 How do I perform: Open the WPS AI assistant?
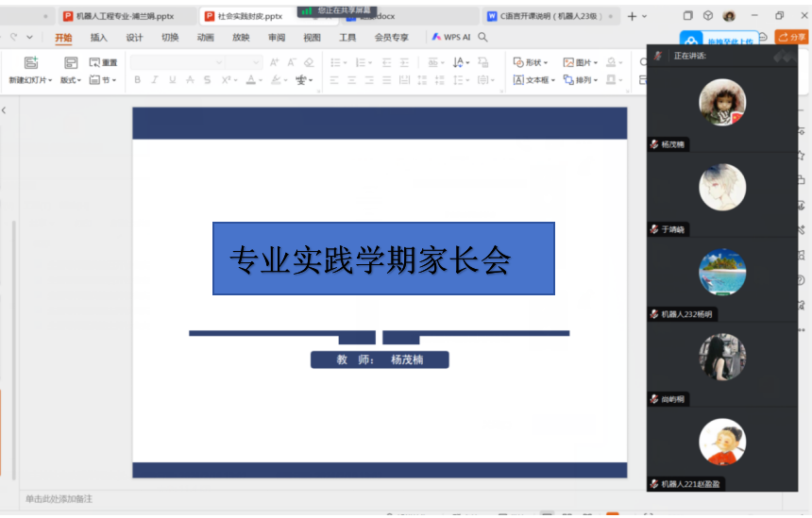point(451,37)
